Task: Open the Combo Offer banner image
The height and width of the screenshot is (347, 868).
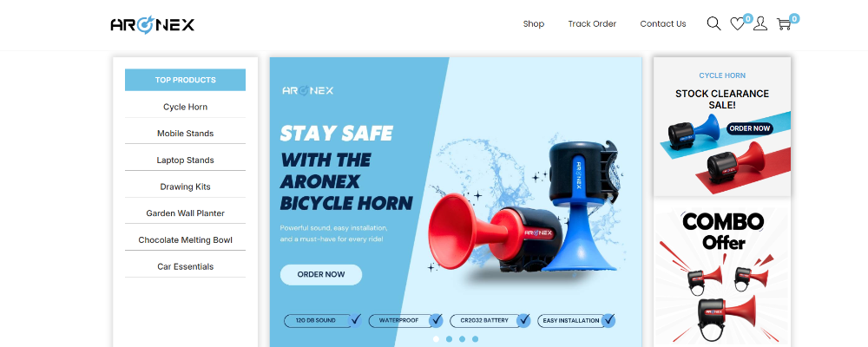Action: pos(722,277)
